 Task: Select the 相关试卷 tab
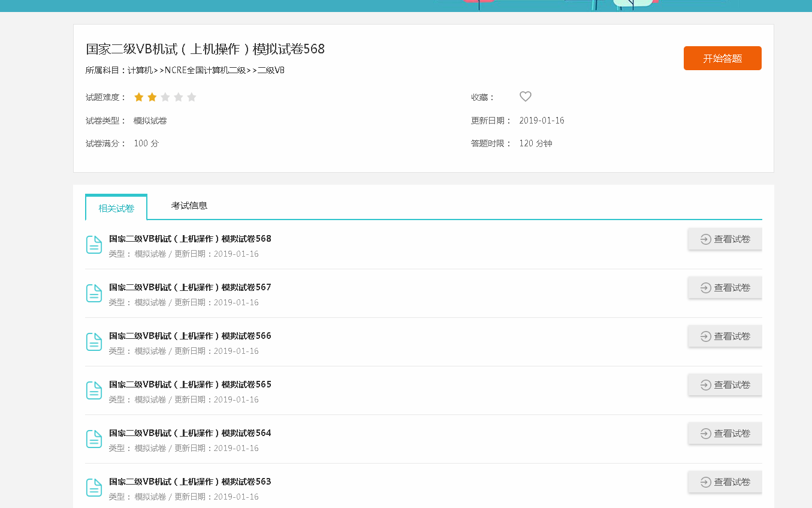(x=116, y=208)
